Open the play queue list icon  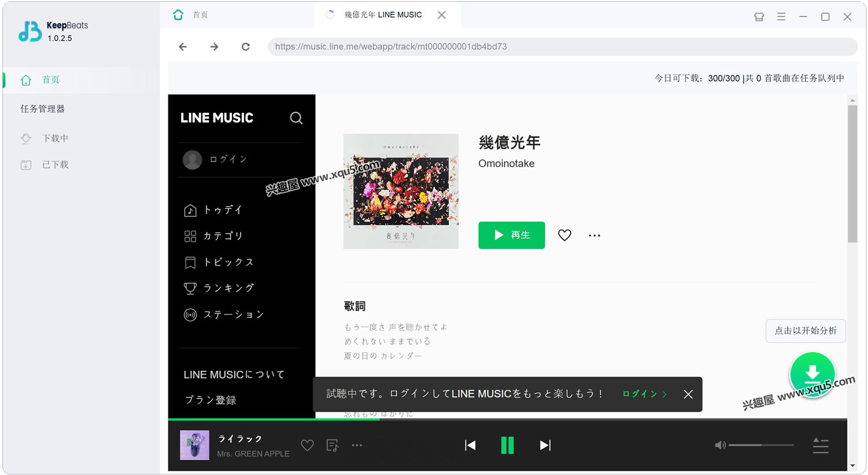click(x=821, y=445)
